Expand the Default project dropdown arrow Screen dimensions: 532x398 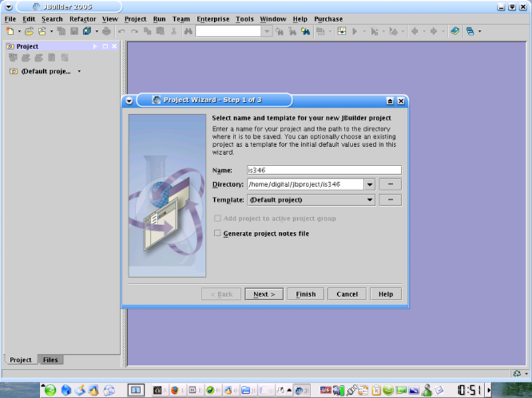pos(79,71)
